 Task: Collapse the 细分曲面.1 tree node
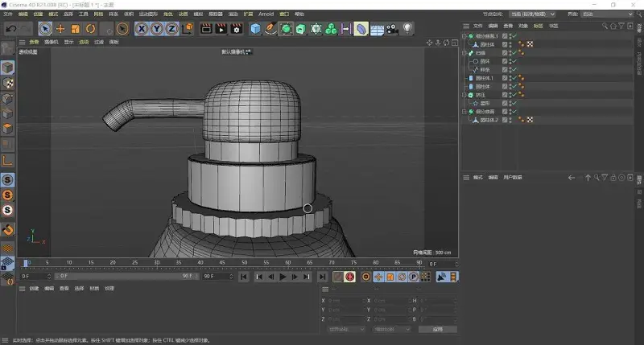tap(464, 36)
